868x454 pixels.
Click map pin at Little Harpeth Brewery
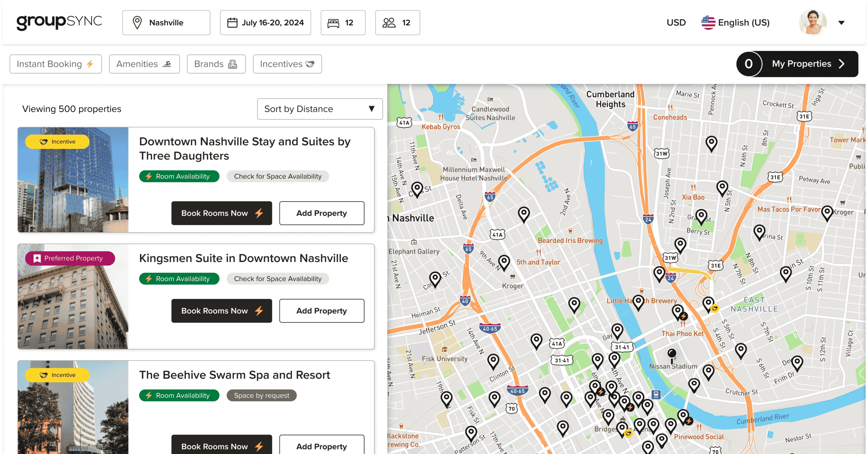(638, 303)
